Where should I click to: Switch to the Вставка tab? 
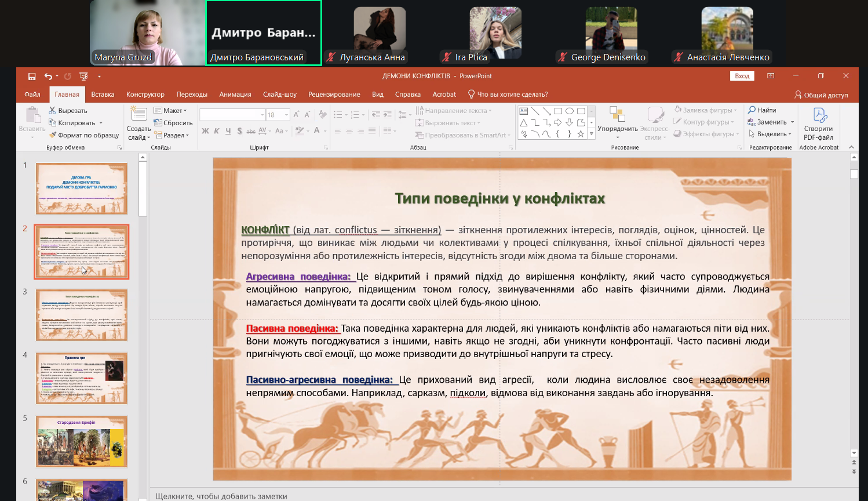103,95
